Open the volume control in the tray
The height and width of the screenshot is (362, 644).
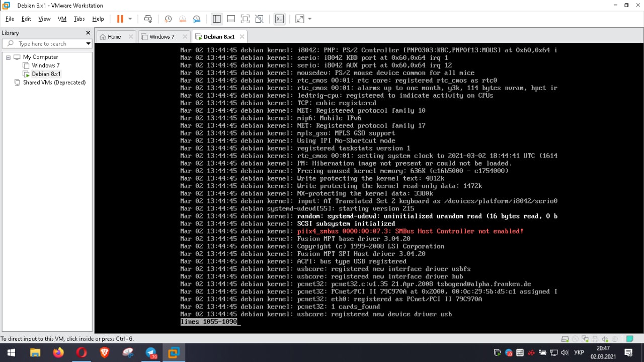coord(565,352)
